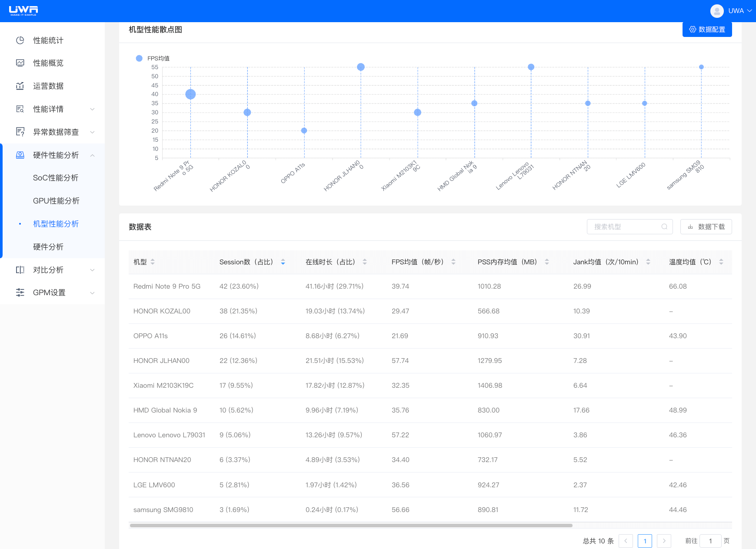Click HONOR JLHAN00 scatter point
The image size is (756, 549).
[x=361, y=67]
